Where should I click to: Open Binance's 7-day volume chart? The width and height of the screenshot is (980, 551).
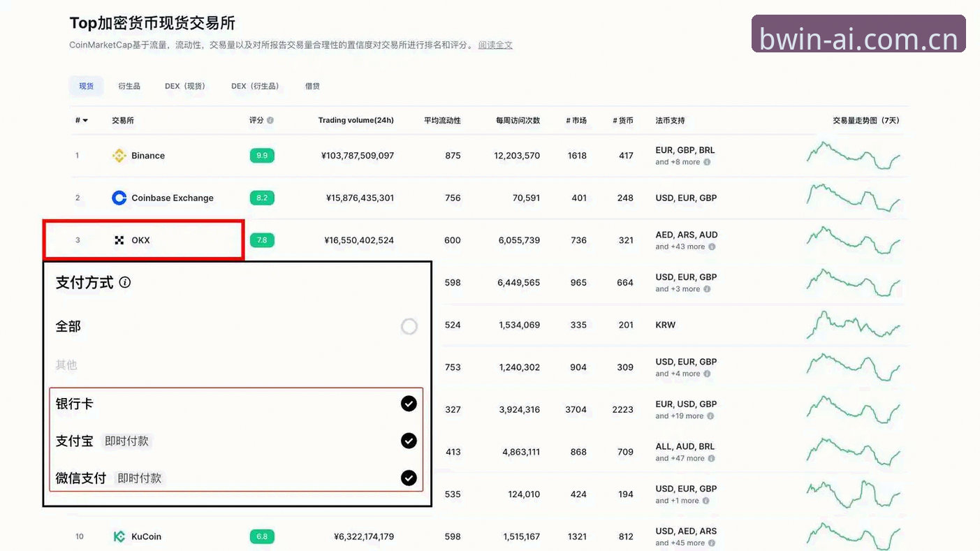854,155
